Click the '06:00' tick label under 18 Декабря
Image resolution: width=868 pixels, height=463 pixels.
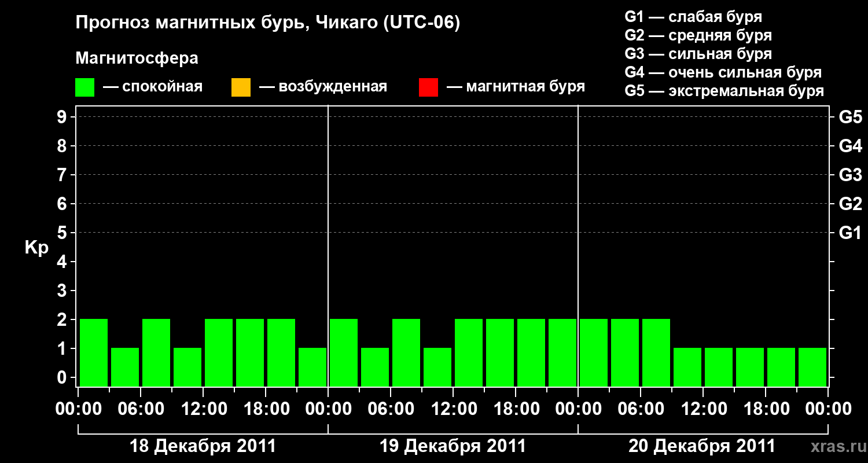[141, 409]
